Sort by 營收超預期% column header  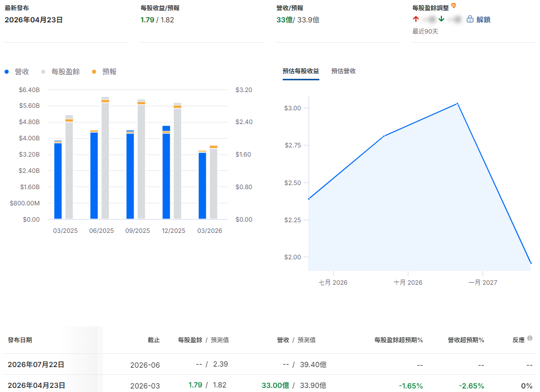click(466, 340)
